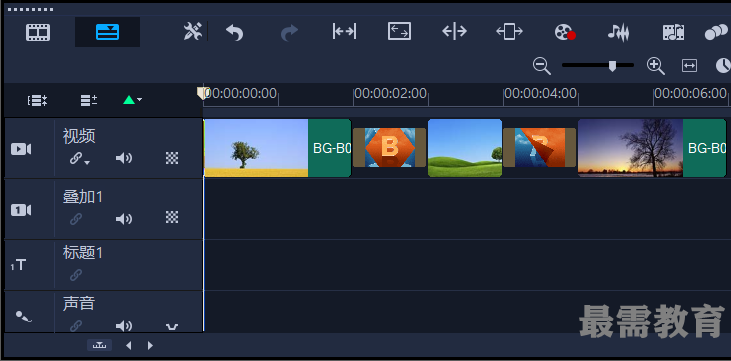Open project duration clock icon
The width and height of the screenshot is (731, 361).
[x=723, y=66]
